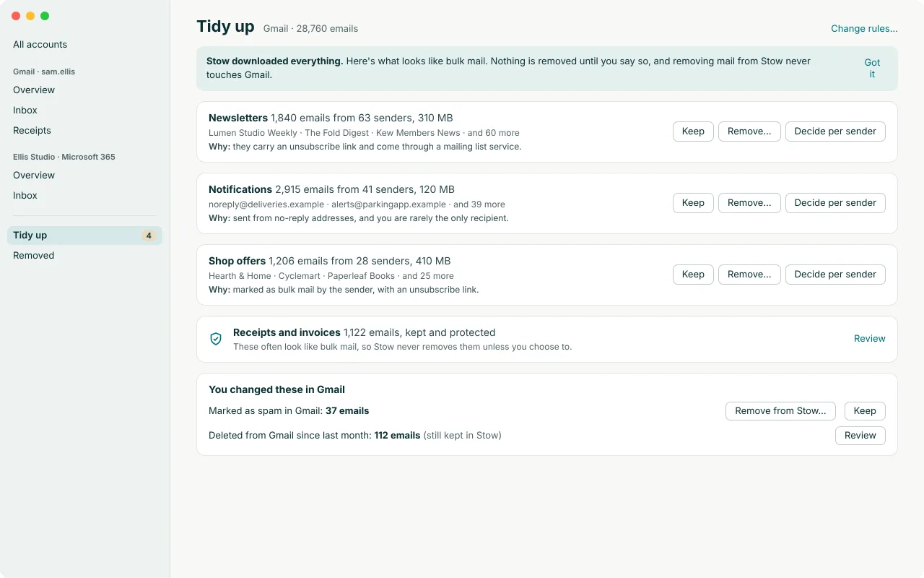Click "Gmail · 28,760 emails" subtitle
924x578 pixels.
click(x=310, y=29)
